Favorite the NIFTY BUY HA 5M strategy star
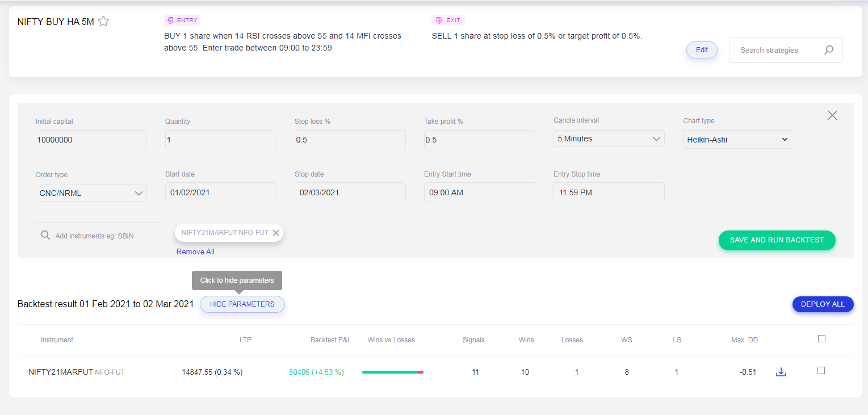Image resolution: width=868 pixels, height=415 pixels. pos(103,22)
